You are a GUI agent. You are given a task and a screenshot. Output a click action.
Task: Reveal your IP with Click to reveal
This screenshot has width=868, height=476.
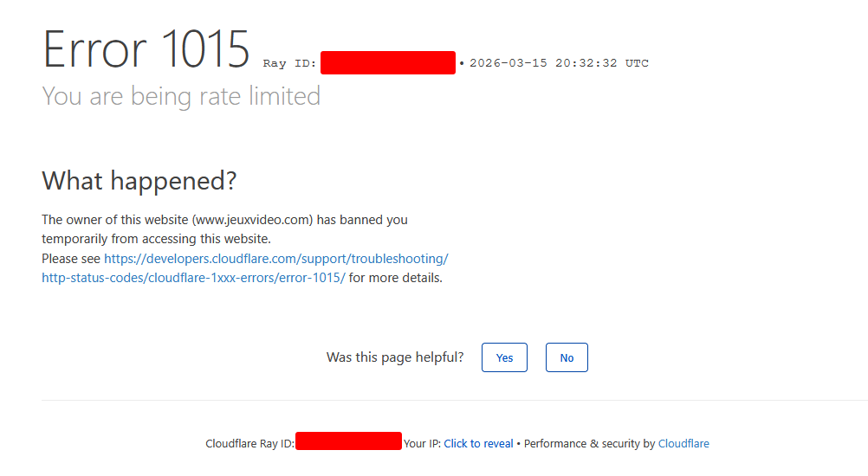click(478, 444)
